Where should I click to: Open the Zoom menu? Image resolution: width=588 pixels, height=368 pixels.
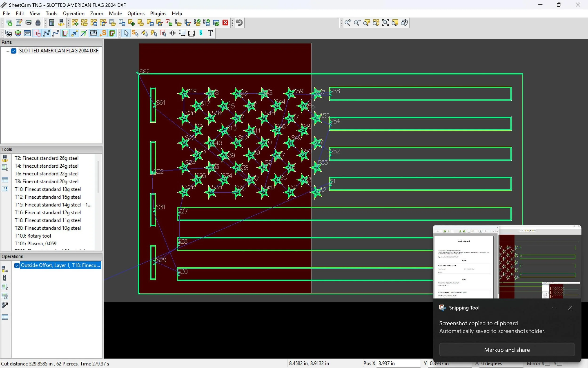tap(96, 13)
